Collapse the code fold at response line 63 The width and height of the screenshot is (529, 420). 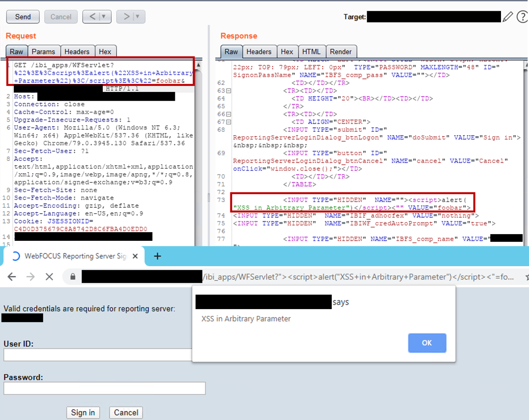(x=229, y=91)
